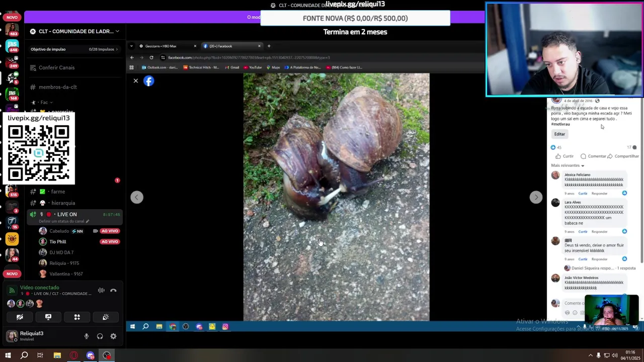This screenshot has width=644, height=362.
Task: Expand Objetivo de impulso 0/28 Impulsos
Action: (74, 49)
